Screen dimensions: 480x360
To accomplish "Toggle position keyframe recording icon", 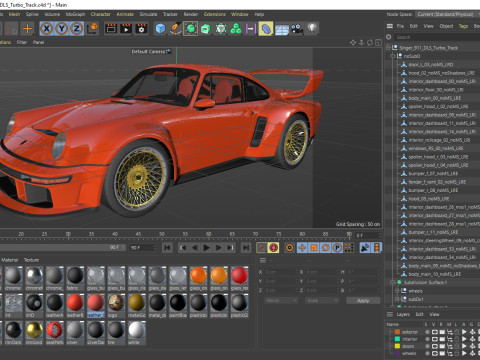I will 302,248.
